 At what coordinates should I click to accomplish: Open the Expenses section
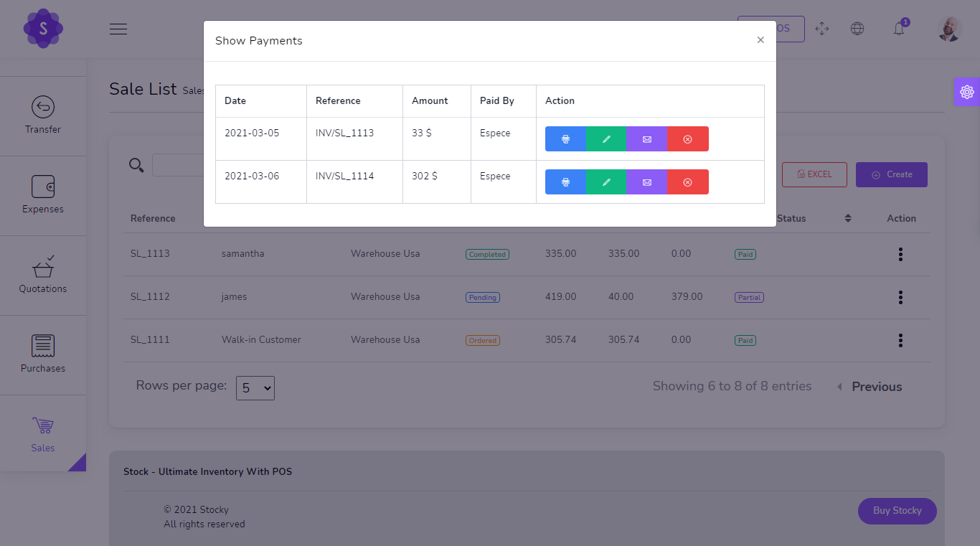(43, 196)
